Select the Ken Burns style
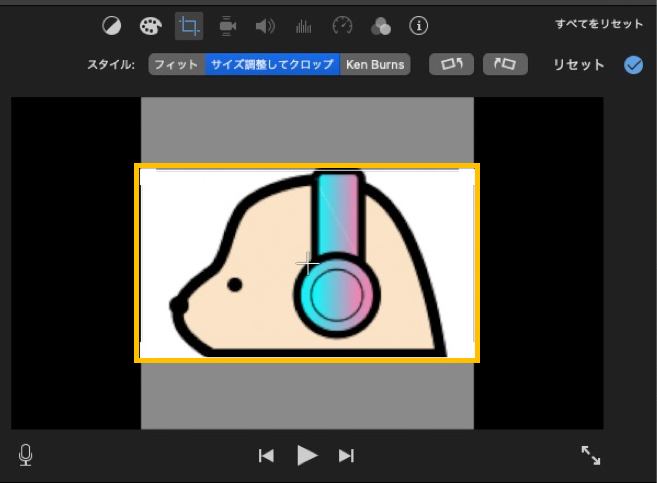Image resolution: width=657 pixels, height=483 pixels. pyautogui.click(x=375, y=65)
